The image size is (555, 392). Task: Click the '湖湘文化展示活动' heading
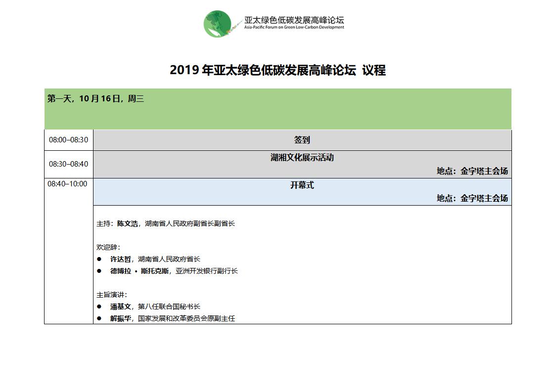[302, 157]
